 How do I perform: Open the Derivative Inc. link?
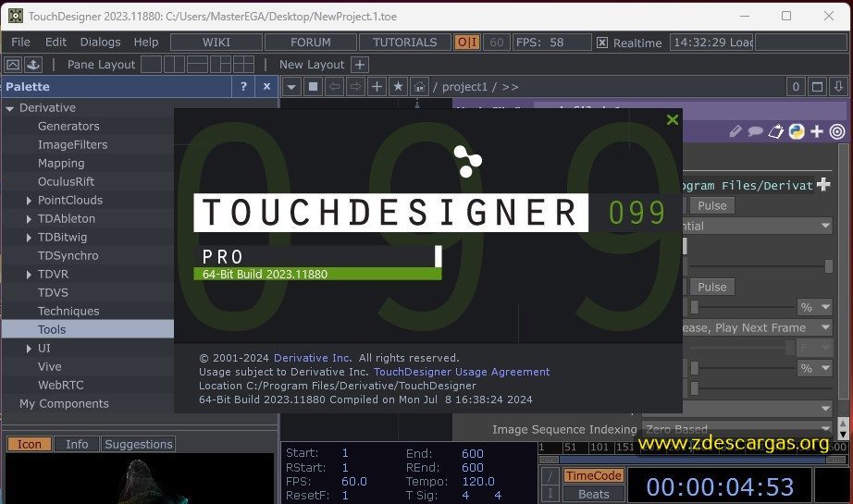(x=313, y=358)
